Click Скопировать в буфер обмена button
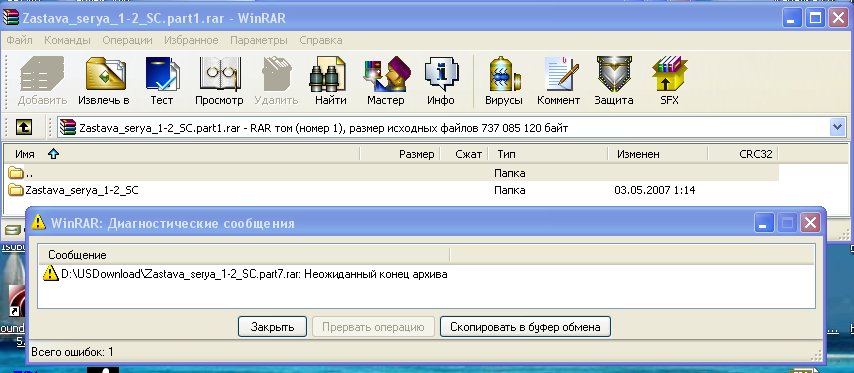 tap(525, 327)
